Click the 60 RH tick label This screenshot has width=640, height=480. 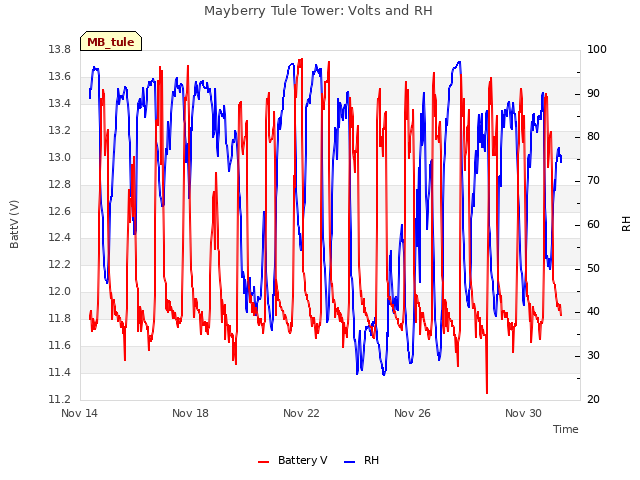(593, 224)
